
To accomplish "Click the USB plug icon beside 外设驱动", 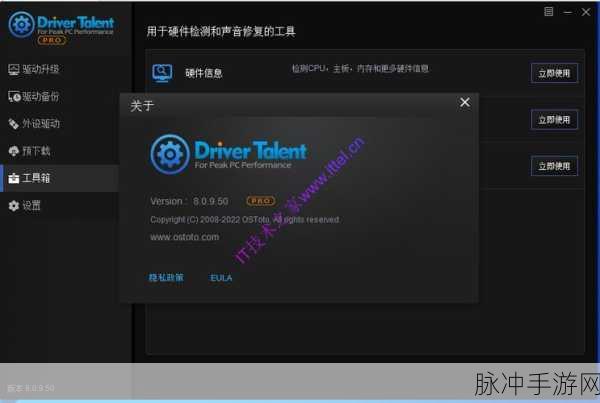I will pos(13,124).
